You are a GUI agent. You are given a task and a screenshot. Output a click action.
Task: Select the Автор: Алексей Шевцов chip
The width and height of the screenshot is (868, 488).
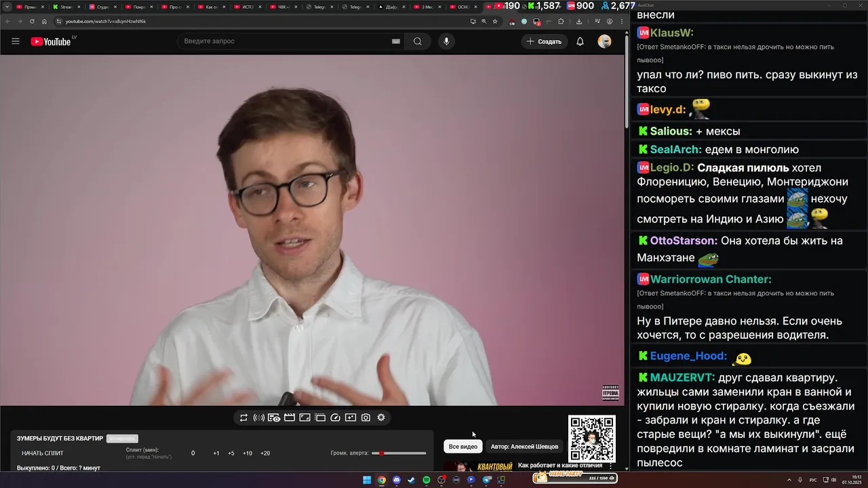(524, 447)
